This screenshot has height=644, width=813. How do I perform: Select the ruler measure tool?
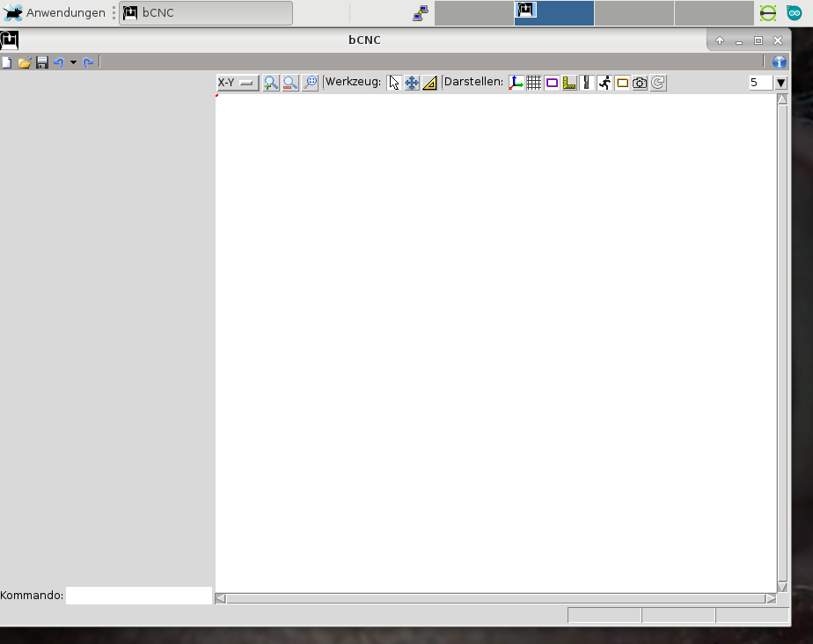coord(430,83)
